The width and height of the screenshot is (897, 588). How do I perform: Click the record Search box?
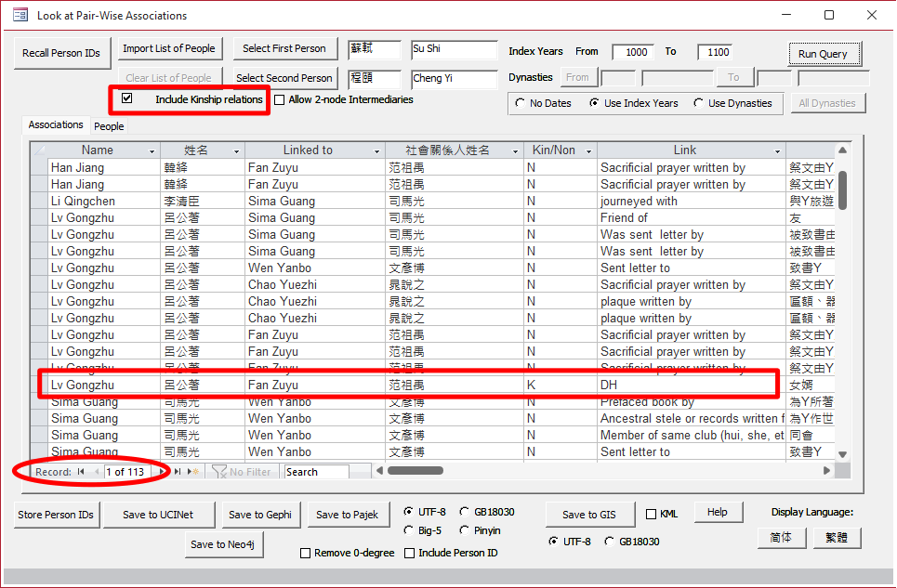(316, 472)
